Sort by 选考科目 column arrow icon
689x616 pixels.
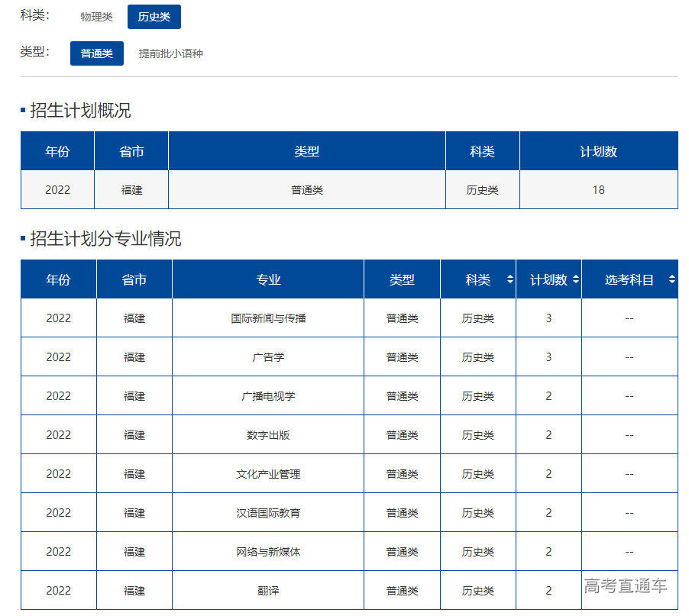tap(671, 280)
